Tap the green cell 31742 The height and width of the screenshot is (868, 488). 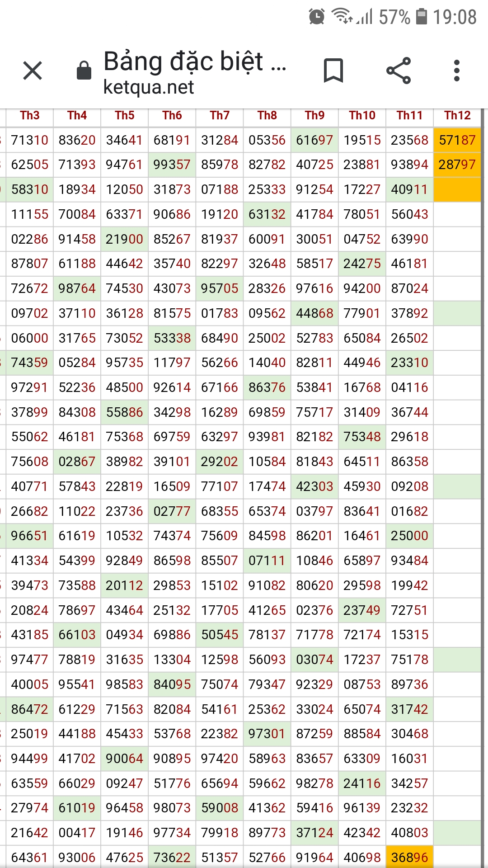(409, 709)
